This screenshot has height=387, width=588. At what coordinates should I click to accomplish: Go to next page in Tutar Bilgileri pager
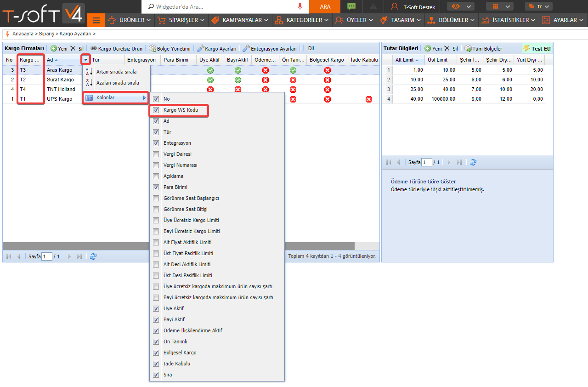tap(449, 162)
